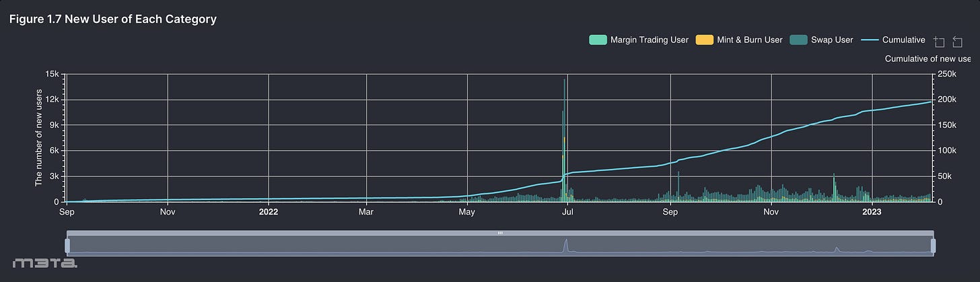Click the '9k' left axis value

pos(55,125)
